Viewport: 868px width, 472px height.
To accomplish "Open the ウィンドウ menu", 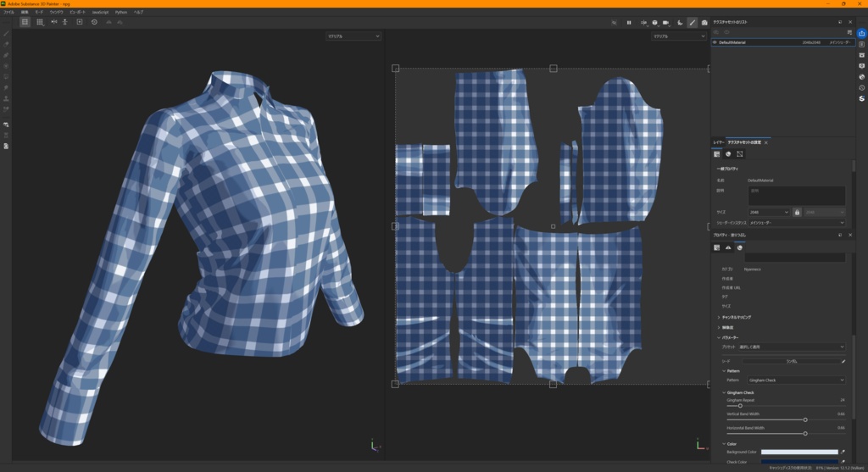I will [56, 12].
